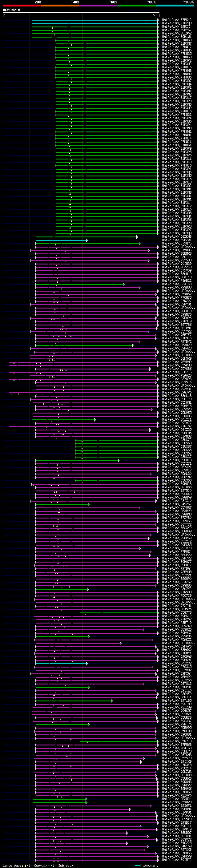This screenshot has height=868, width=197.
Task: Click the UniRef100_C5XU24 label
Action: [x=177, y=799]
